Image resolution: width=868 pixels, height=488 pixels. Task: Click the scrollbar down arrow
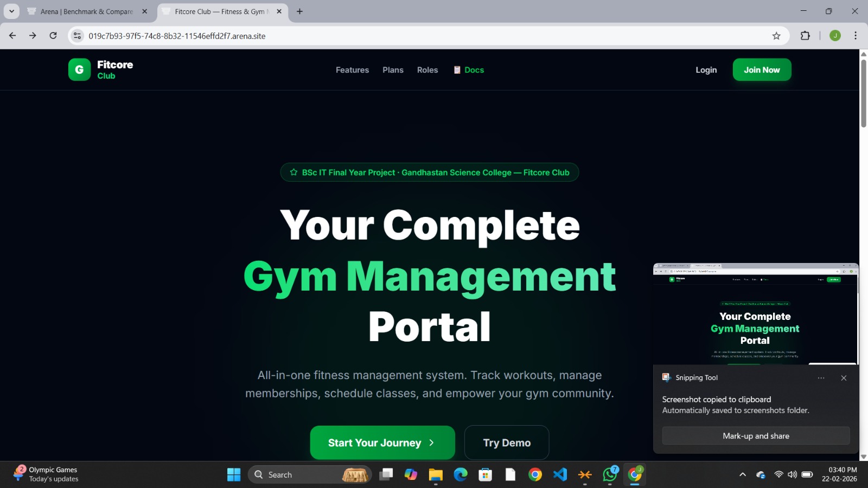click(x=864, y=457)
